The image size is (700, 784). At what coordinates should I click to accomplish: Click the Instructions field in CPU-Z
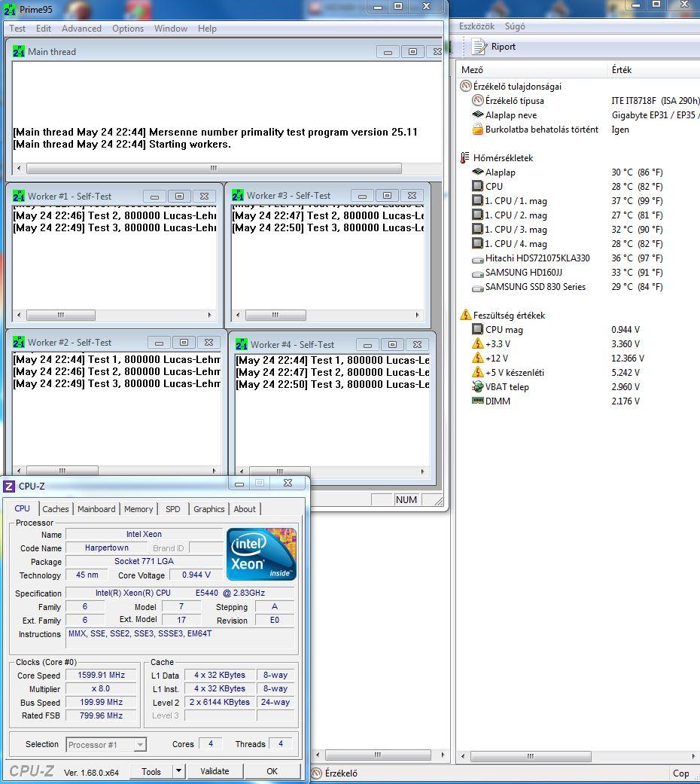point(180,639)
